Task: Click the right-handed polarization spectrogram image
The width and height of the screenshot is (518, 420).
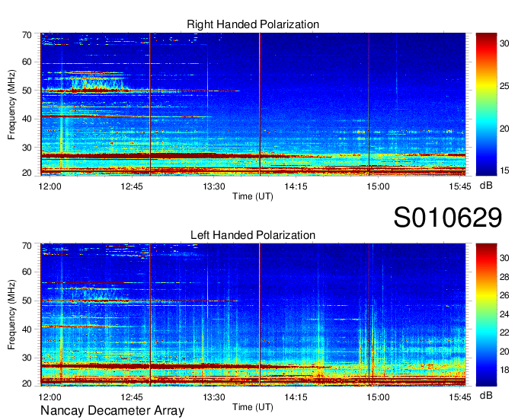Action: pyautogui.click(x=253, y=104)
